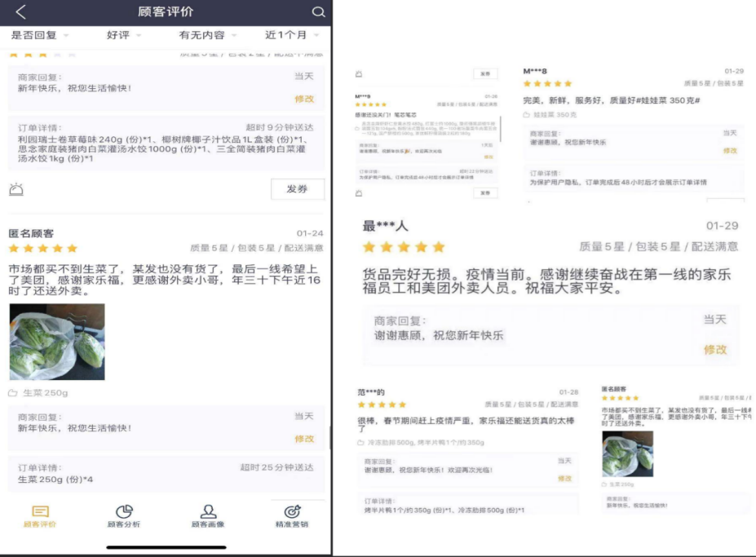Tap the thumbs-up icon beside 生菜 250g
The width and height of the screenshot is (756, 557).
(x=13, y=393)
